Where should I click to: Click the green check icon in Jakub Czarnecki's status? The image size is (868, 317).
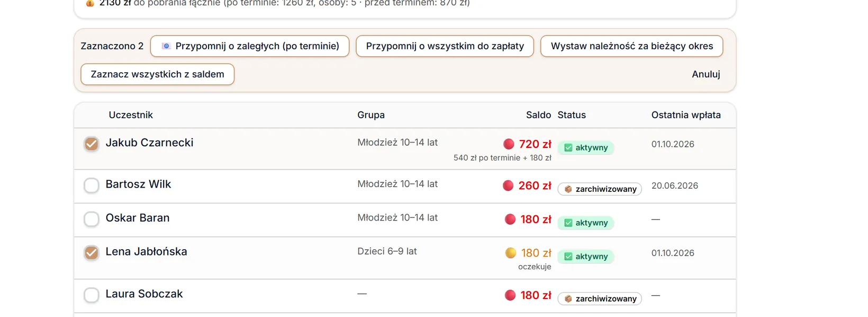(x=568, y=148)
